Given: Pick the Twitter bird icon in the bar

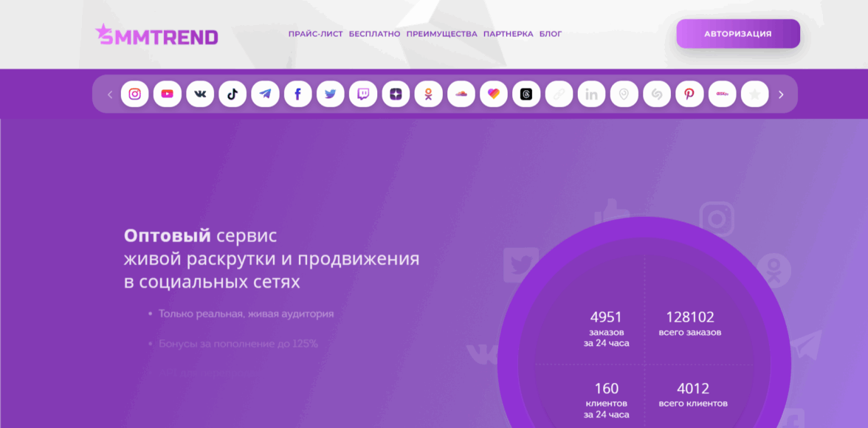Looking at the screenshot, I should pyautogui.click(x=331, y=94).
